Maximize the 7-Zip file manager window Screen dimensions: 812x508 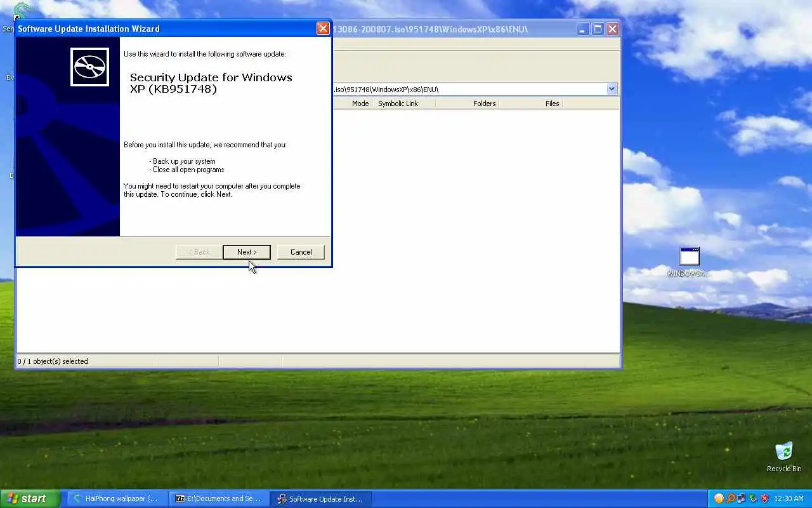point(598,29)
